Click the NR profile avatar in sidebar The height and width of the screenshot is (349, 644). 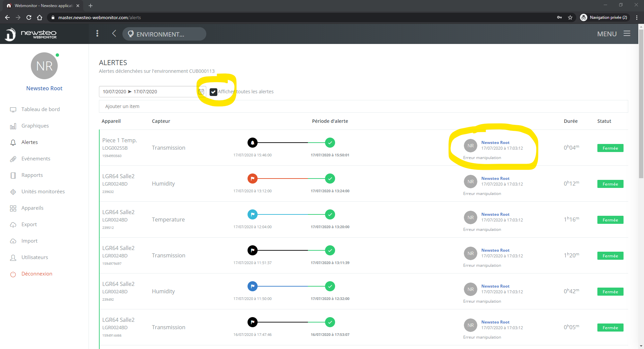tap(44, 66)
